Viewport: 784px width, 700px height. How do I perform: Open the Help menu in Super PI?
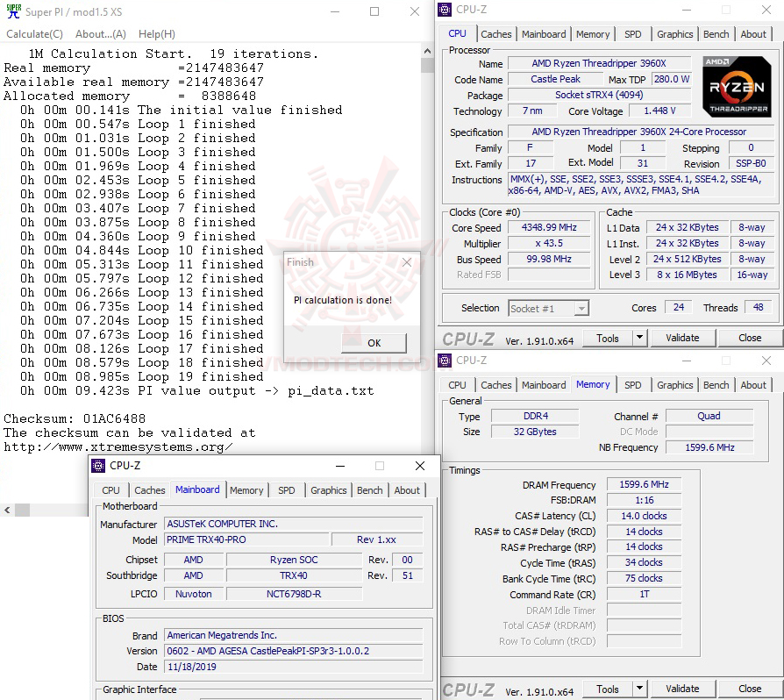(156, 33)
